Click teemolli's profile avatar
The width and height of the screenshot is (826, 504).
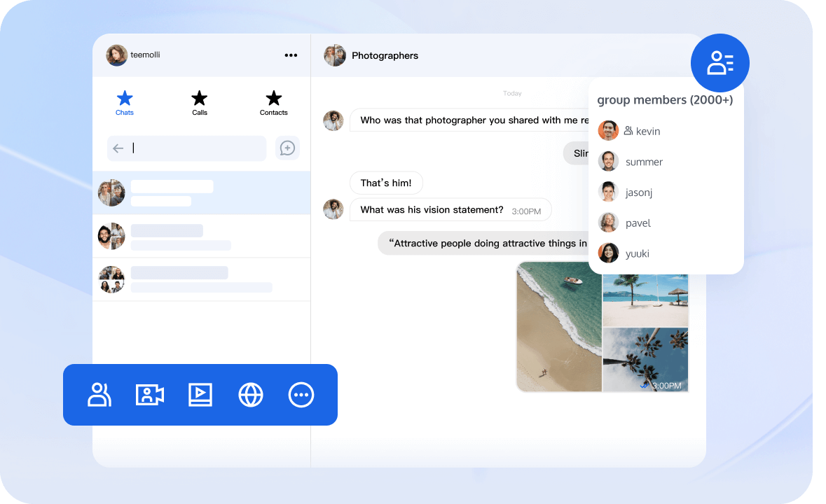pyautogui.click(x=116, y=55)
